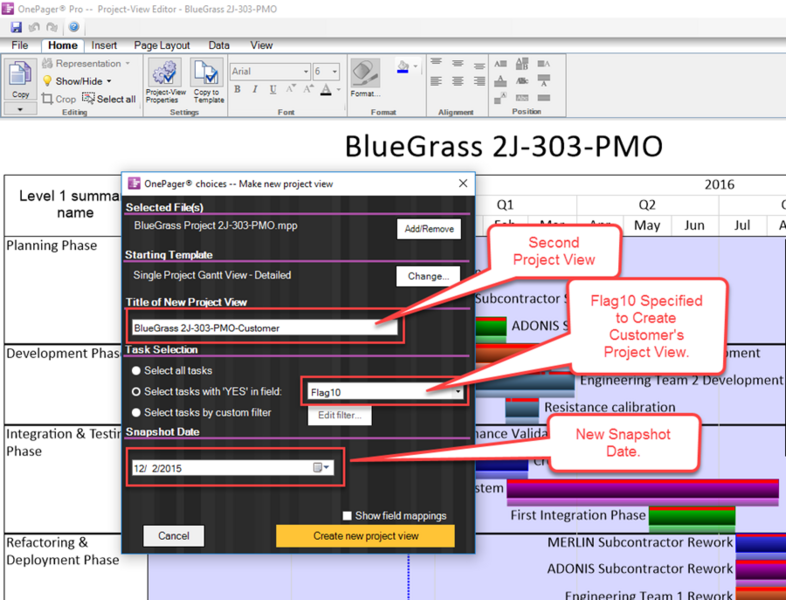Click Position icon with AB stacked above bar

pyautogui.click(x=522, y=64)
